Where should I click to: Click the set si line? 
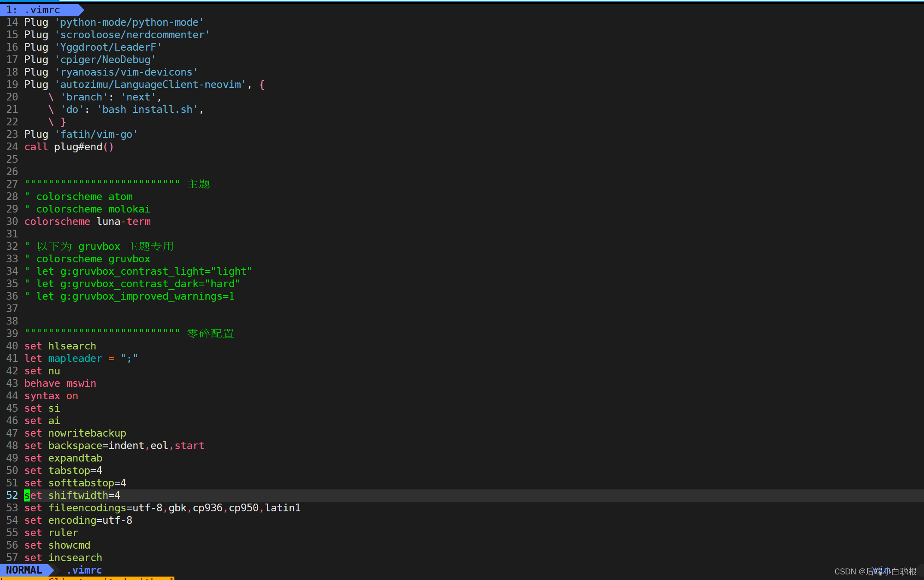(42, 408)
